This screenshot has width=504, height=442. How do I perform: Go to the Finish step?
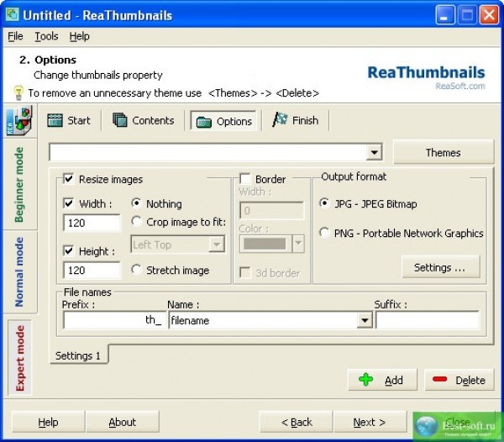point(296,120)
